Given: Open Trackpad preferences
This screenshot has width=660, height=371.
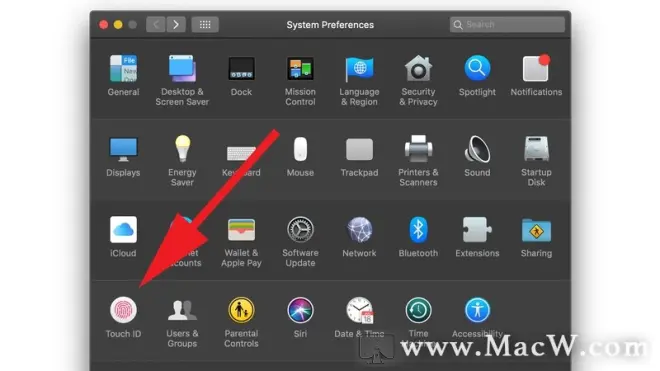Looking at the screenshot, I should point(359,149).
